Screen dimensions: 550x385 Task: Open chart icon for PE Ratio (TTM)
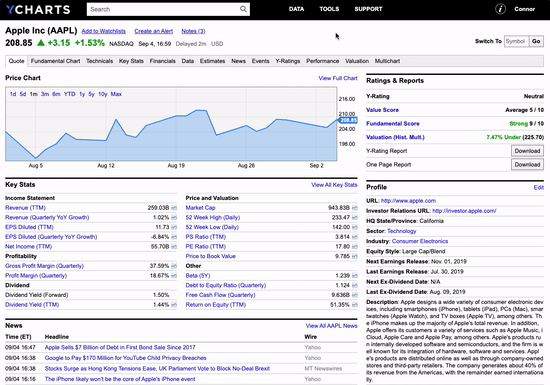(x=355, y=247)
